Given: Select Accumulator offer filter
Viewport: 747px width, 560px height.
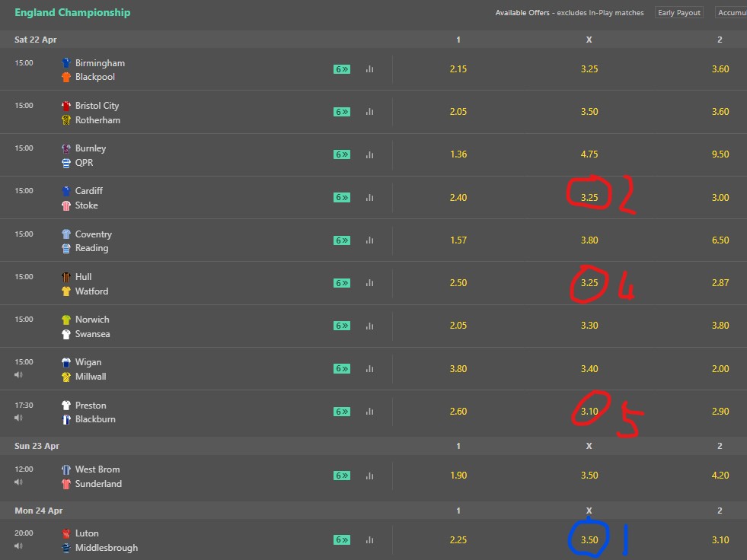Looking at the screenshot, I should (731, 13).
